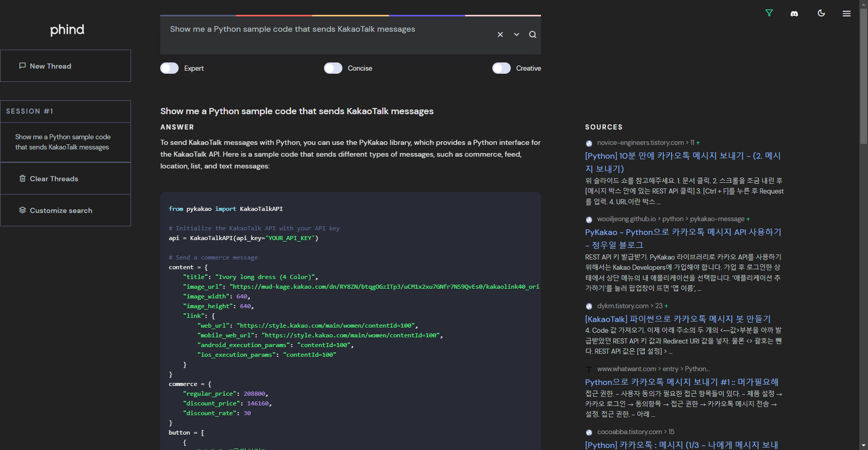
Task: Start a New Thread
Action: [x=66, y=66]
